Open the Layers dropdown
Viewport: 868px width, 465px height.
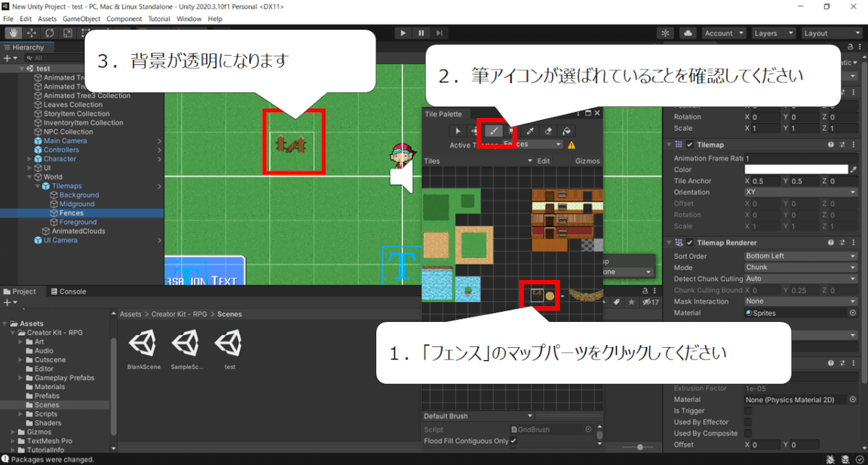click(773, 33)
